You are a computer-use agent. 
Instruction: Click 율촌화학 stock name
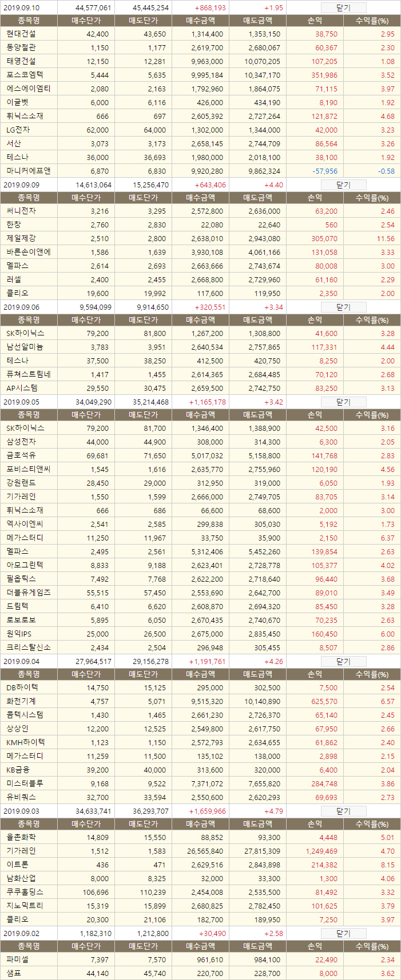[x=21, y=837]
